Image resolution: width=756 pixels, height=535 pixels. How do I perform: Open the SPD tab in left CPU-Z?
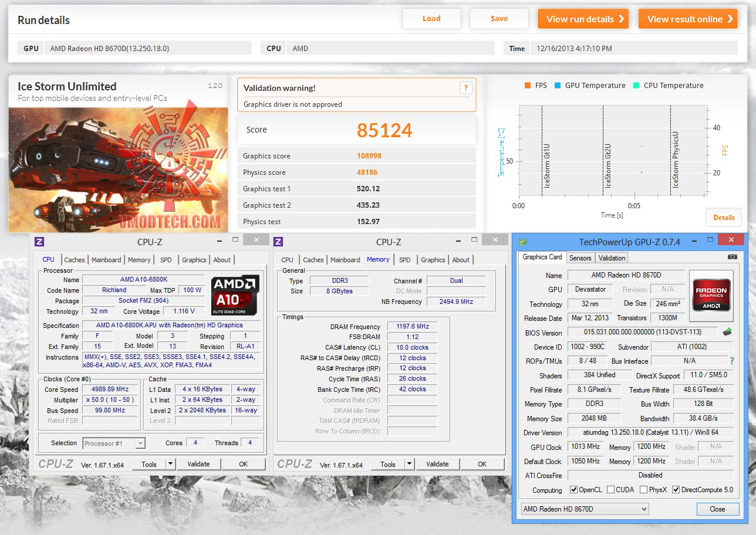click(166, 260)
